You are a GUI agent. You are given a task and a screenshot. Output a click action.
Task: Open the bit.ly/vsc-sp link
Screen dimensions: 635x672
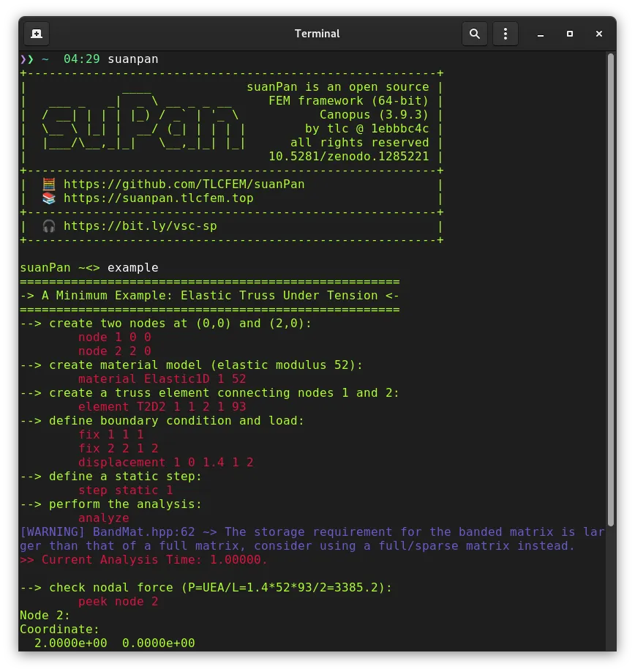click(140, 226)
